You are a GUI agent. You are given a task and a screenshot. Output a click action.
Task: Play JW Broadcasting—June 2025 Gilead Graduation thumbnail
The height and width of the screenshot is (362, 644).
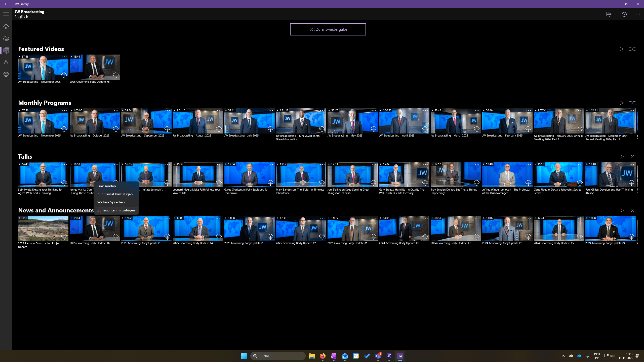point(301,121)
